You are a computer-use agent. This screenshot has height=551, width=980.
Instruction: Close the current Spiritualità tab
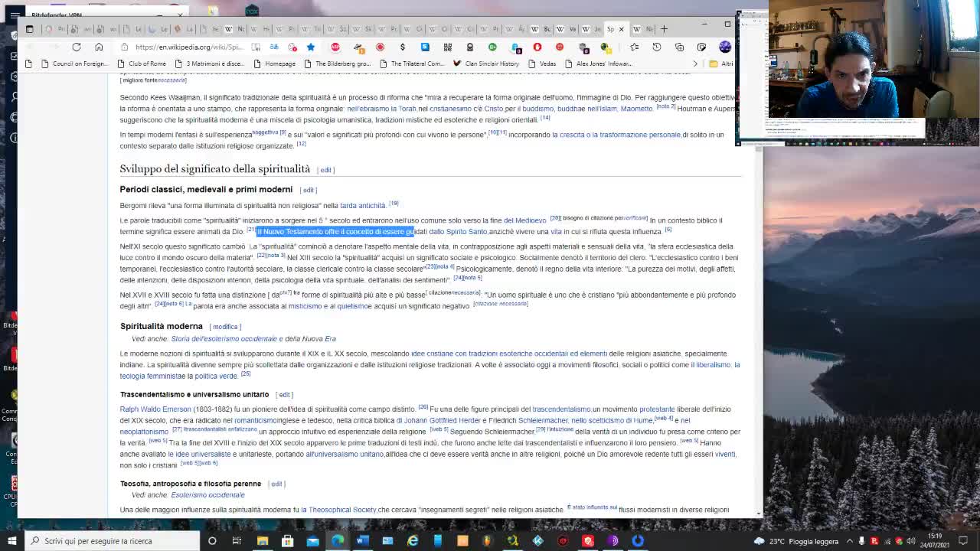pos(621,29)
